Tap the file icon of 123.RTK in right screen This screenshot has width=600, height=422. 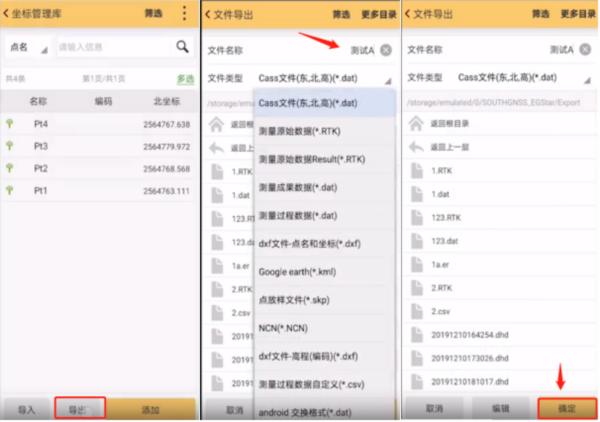point(417,218)
